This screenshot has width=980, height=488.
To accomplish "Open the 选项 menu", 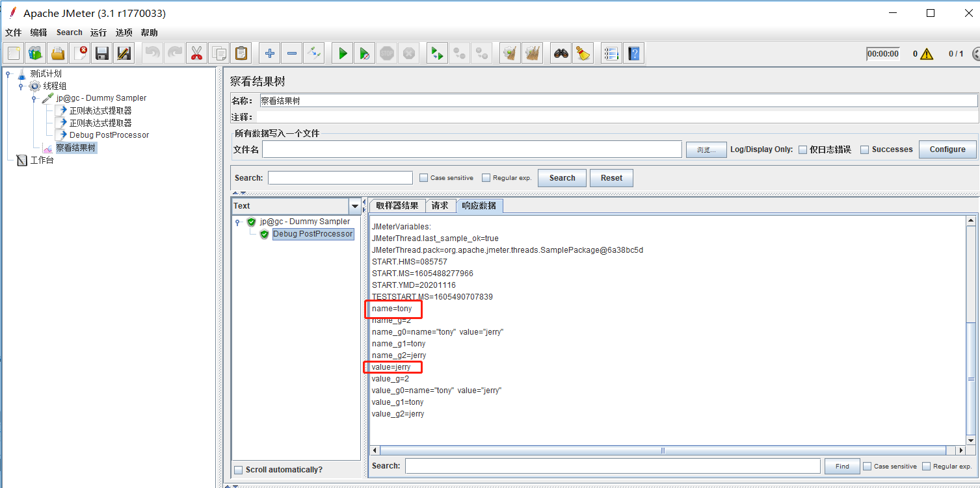I will [x=124, y=32].
